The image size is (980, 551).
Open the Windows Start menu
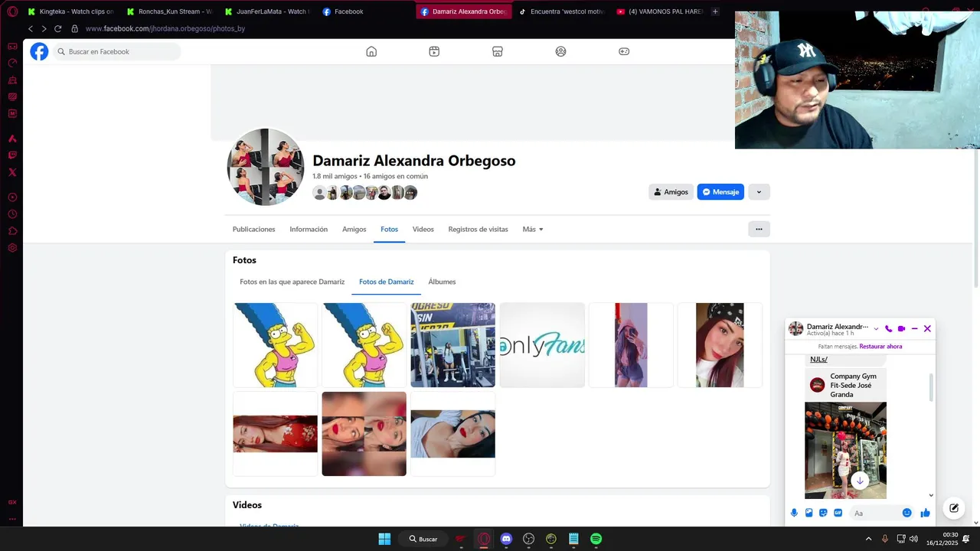click(x=384, y=539)
